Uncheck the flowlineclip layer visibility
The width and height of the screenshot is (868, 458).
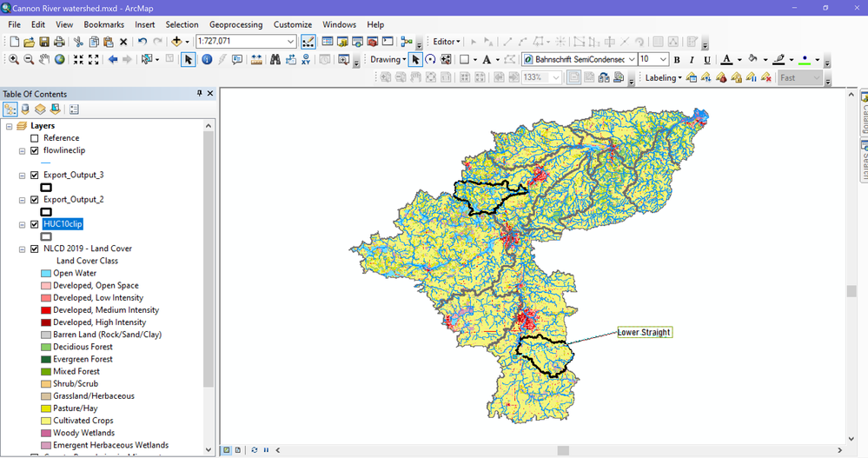(x=35, y=150)
